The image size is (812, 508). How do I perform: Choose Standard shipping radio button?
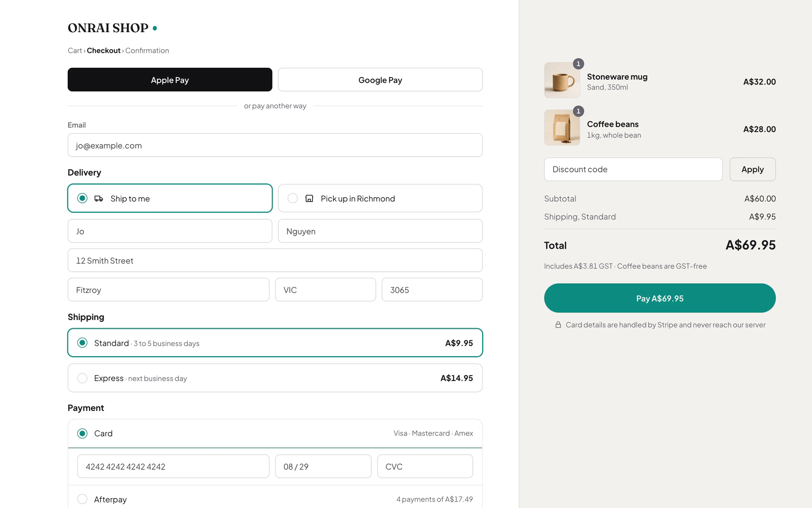click(82, 342)
